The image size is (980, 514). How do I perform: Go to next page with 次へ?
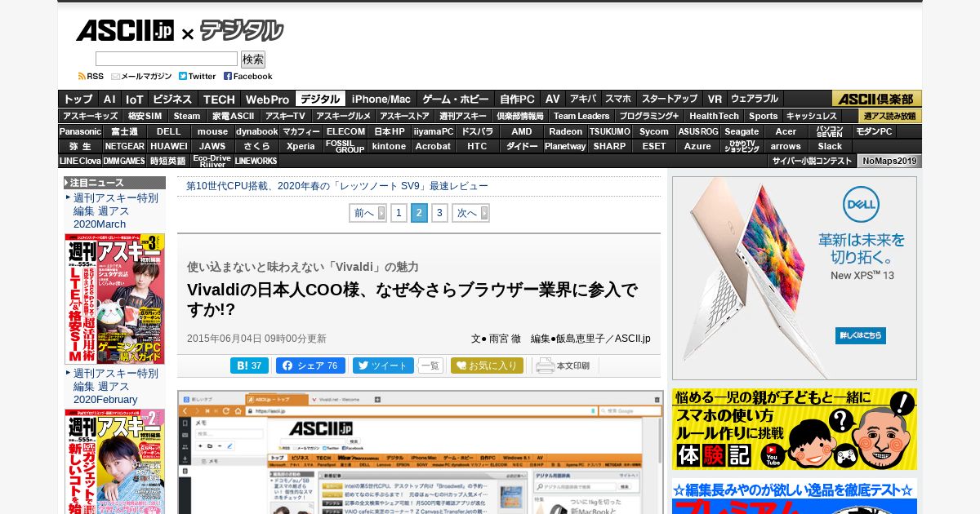(x=470, y=213)
